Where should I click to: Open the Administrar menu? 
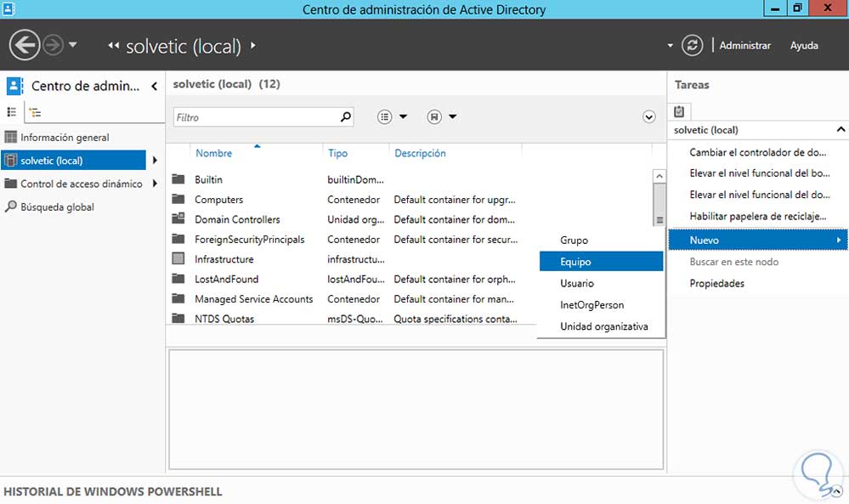(x=744, y=45)
